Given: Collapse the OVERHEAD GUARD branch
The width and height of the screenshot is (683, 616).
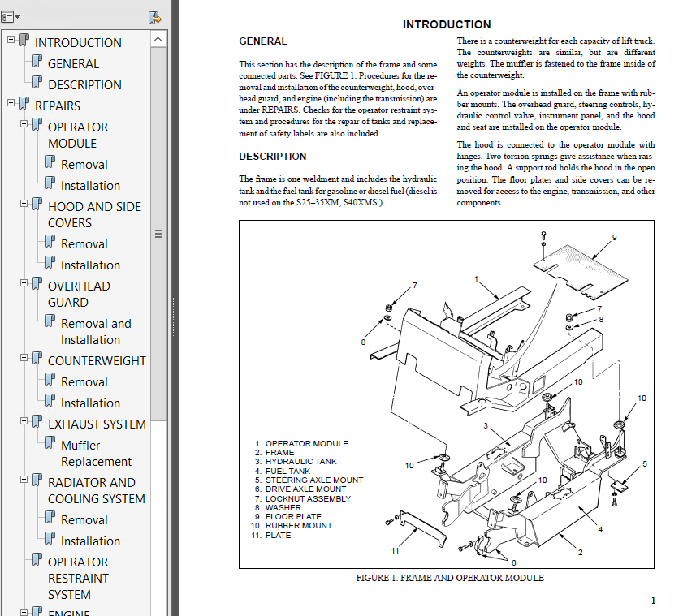Looking at the screenshot, I should [24, 283].
